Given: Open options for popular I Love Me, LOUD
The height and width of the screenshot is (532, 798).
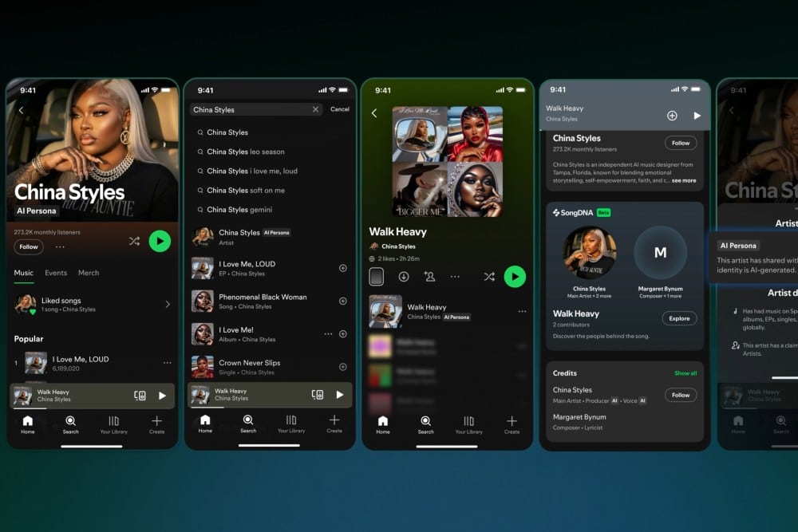Looking at the screenshot, I should [167, 363].
